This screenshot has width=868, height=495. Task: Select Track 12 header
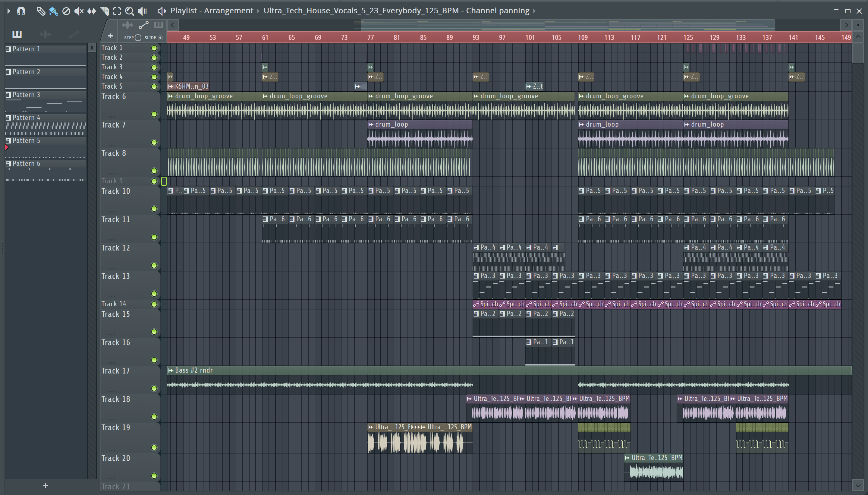pos(130,257)
